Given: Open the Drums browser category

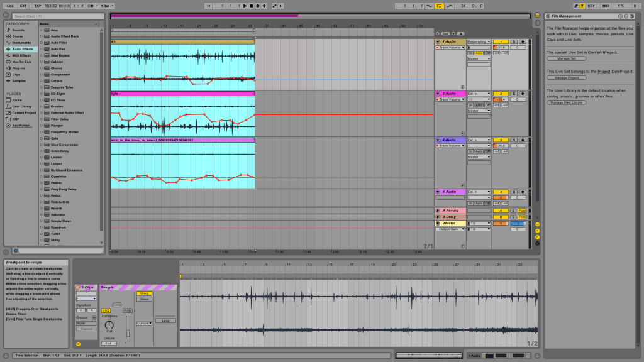Looking at the screenshot, I should [18, 36].
